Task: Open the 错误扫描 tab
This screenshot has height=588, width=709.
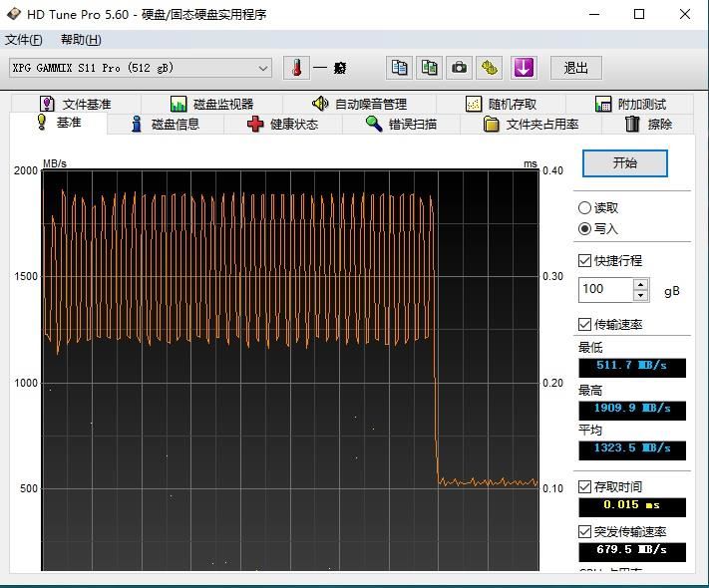Action: [x=401, y=124]
